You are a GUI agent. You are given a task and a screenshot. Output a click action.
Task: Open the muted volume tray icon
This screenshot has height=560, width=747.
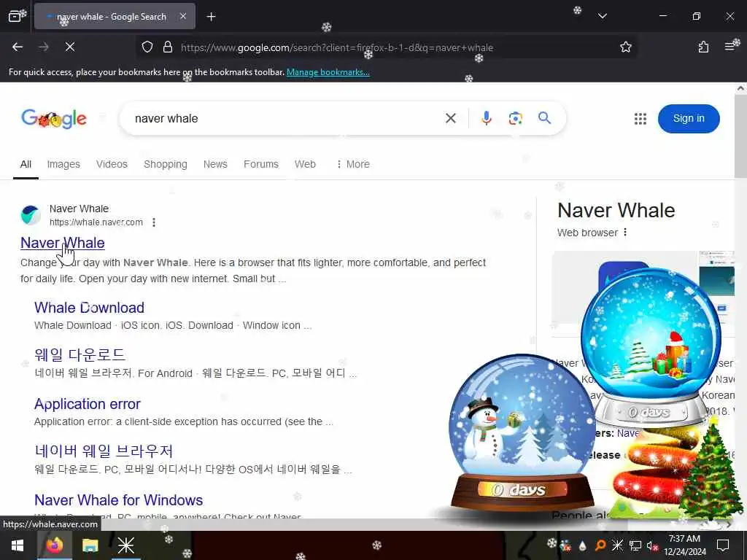click(651, 545)
